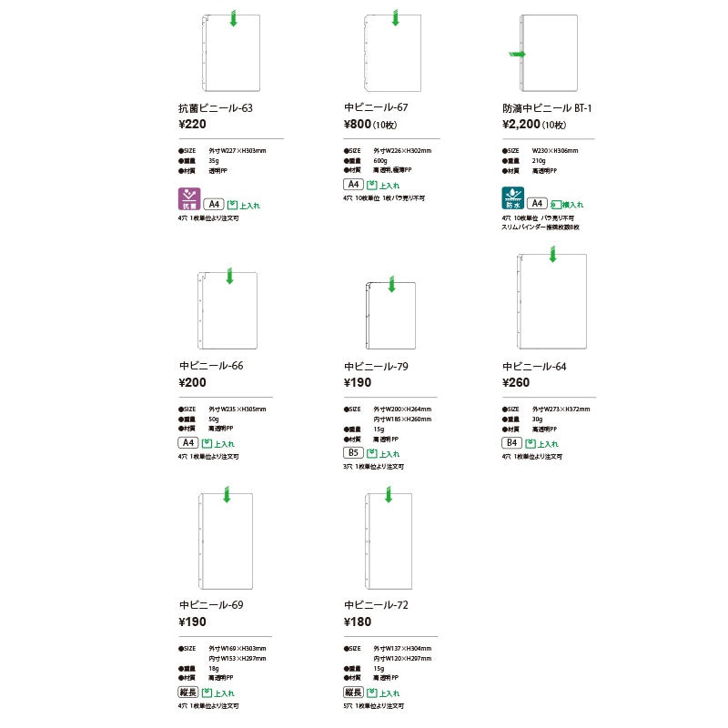This screenshot has width=728, height=728.
Task: Open the 中ビニール-72 product image
Action: pos(389,538)
